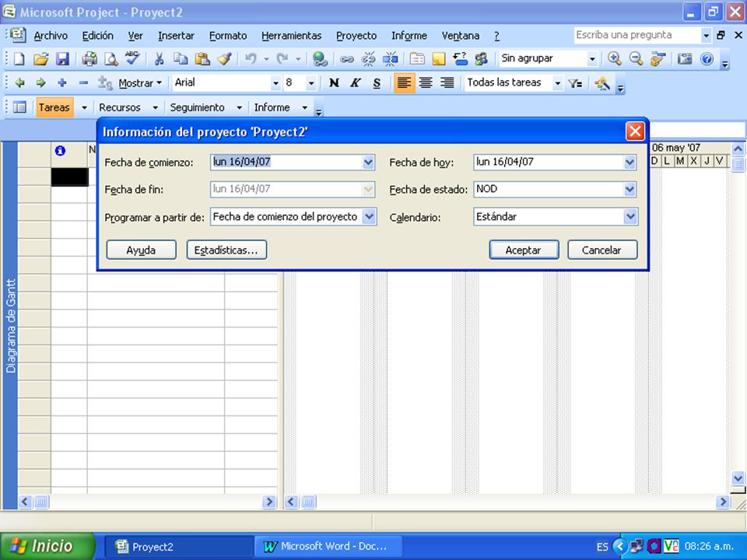The height and width of the screenshot is (560, 747).
Task: Click the Go To Selected Task icon
Action: pos(658,58)
